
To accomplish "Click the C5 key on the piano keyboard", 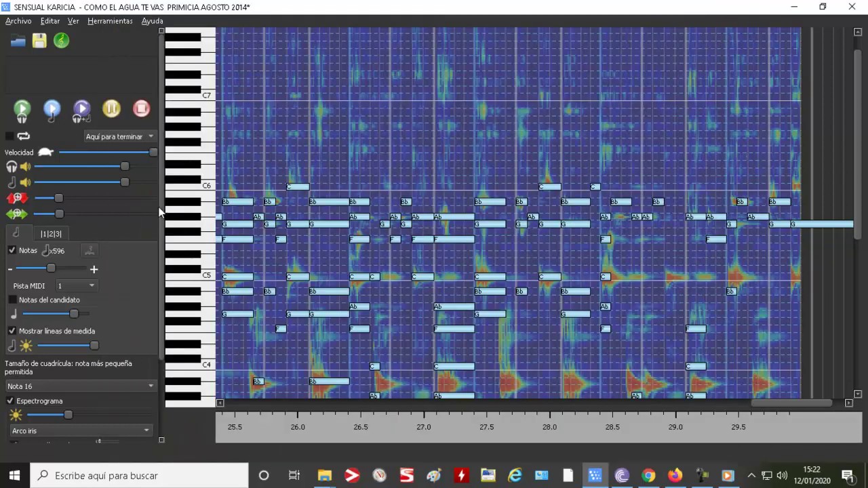I will coord(191,276).
